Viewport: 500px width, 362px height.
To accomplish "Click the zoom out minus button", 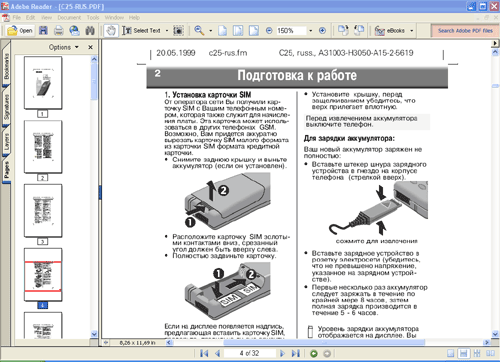I will click(x=269, y=31).
